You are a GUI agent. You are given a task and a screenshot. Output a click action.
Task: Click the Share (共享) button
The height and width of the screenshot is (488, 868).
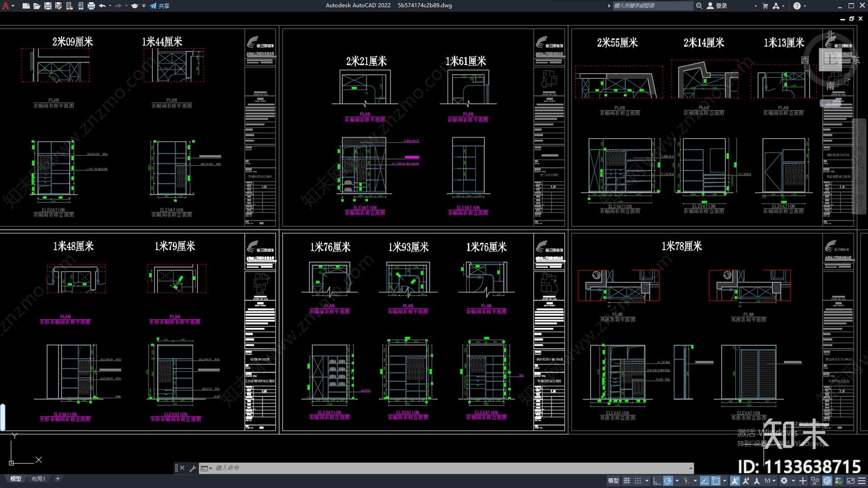click(160, 6)
